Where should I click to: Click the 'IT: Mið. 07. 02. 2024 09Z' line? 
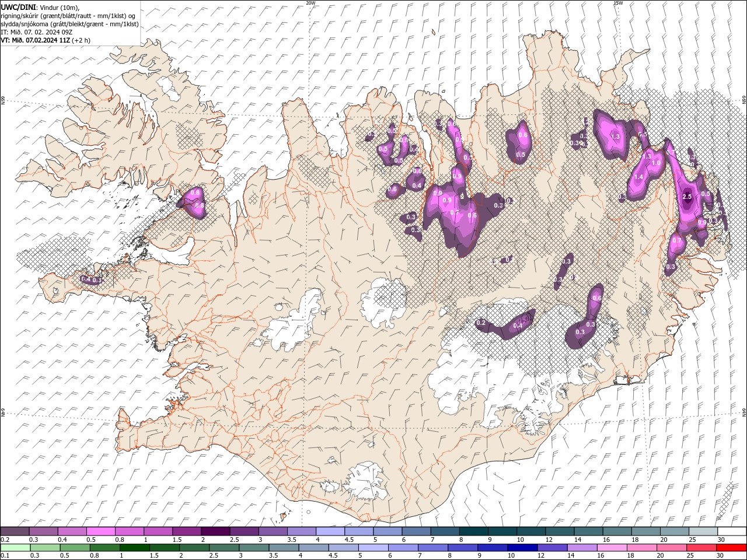(x=36, y=32)
